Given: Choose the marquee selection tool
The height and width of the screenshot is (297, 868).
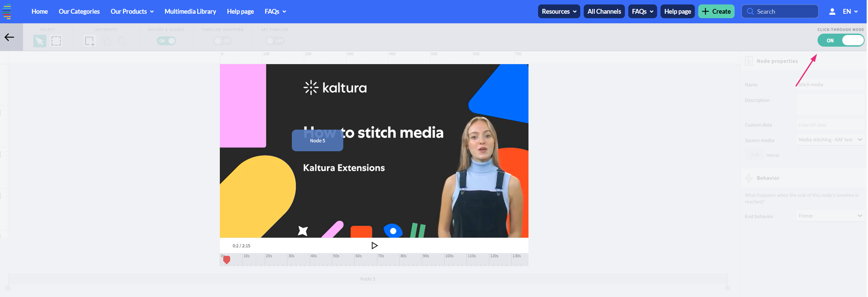Looking at the screenshot, I should coord(56,41).
